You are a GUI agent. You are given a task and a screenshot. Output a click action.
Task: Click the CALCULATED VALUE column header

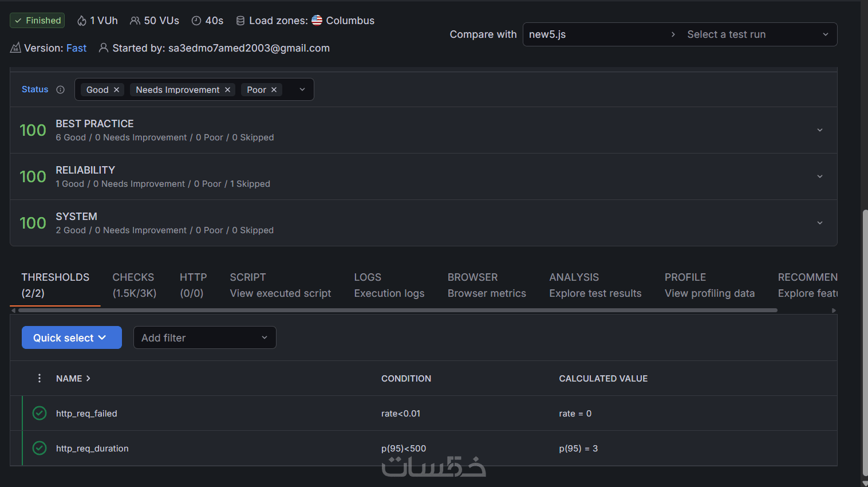(603, 379)
